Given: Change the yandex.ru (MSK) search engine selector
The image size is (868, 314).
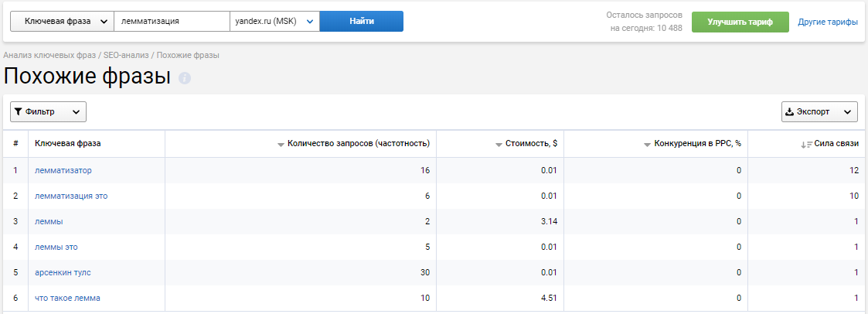Looking at the screenshot, I should tap(274, 22).
